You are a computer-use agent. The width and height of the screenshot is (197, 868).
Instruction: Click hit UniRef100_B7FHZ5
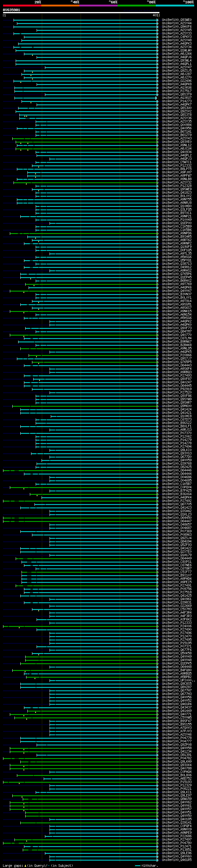177,491
